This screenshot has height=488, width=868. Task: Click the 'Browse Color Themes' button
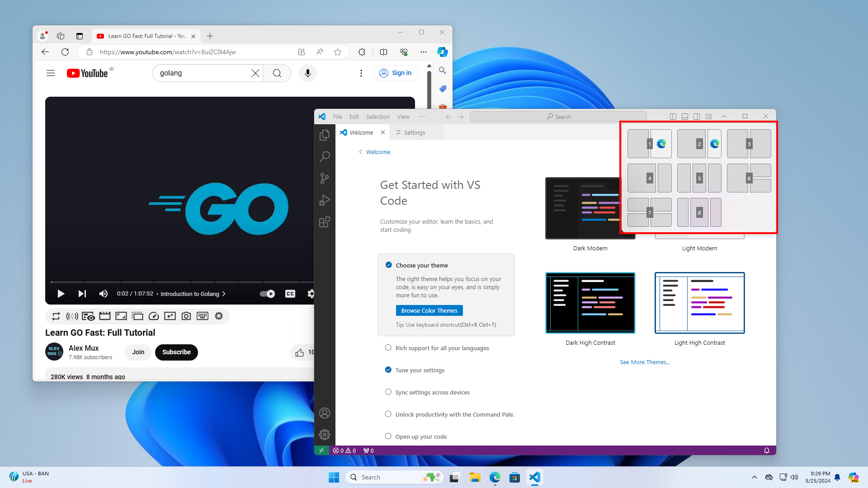429,310
